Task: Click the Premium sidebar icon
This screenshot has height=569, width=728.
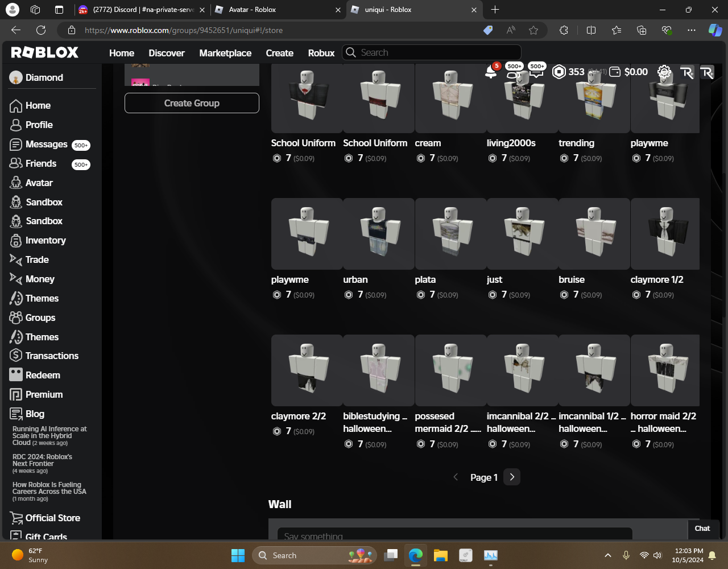Action: [x=16, y=394]
